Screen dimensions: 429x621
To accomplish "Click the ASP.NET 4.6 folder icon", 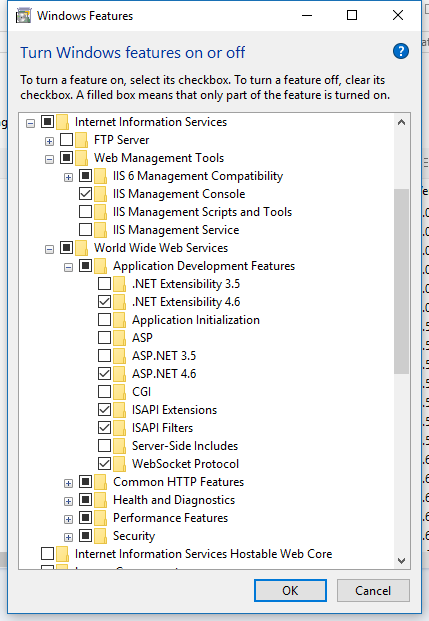I will [119, 373].
